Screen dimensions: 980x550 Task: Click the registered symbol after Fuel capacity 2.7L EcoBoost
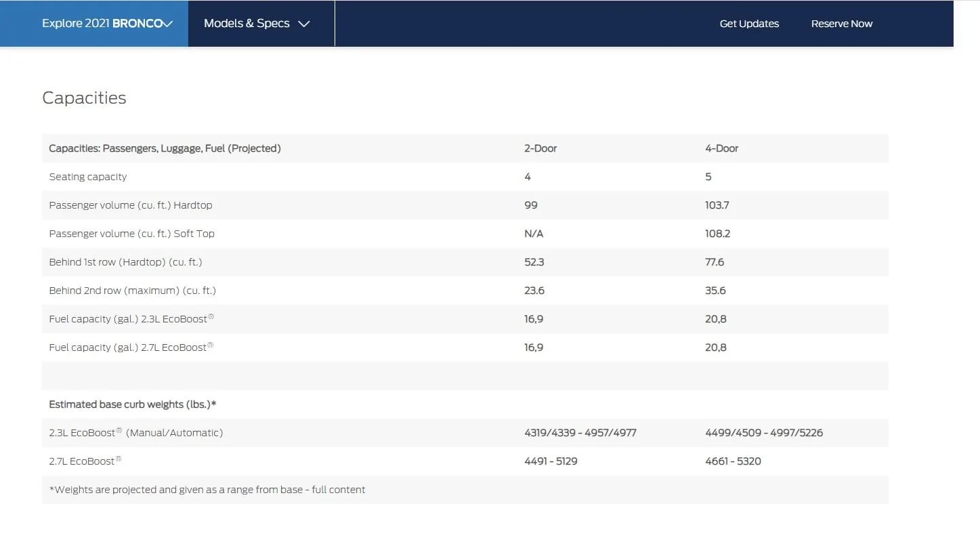211,345
